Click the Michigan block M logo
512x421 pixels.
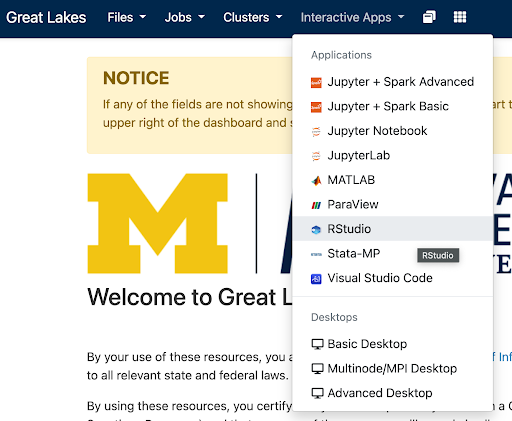tap(158, 224)
